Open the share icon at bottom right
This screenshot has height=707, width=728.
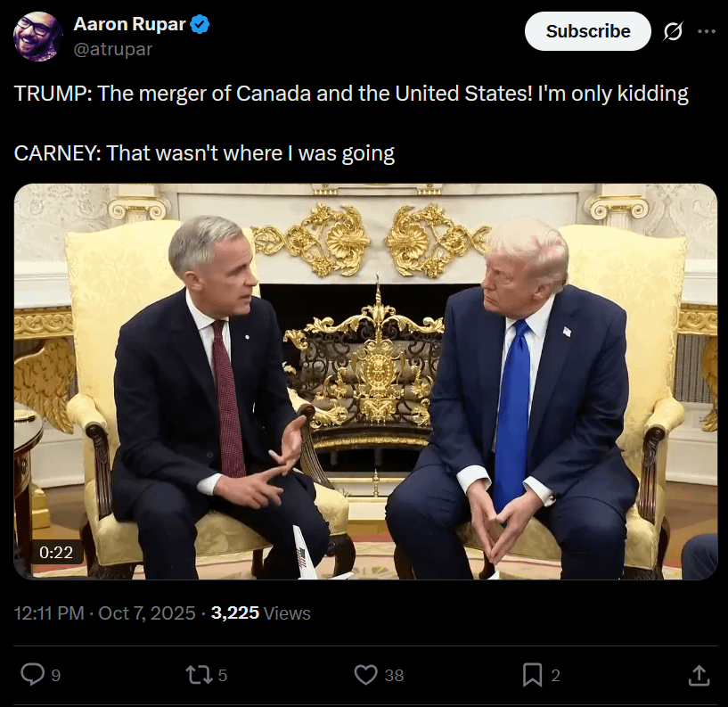699,675
